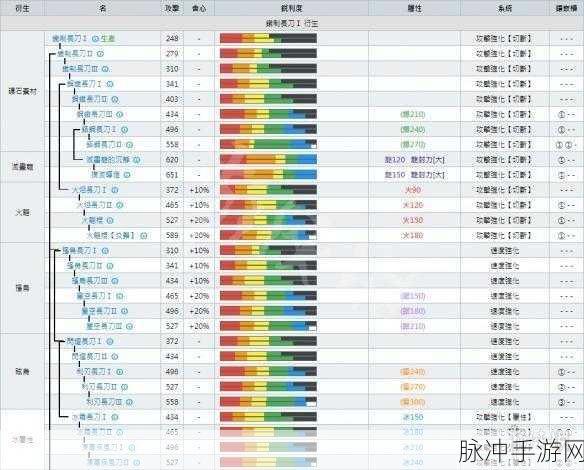
Task: Open weapon name link with 279 attack
Action: 74,54
